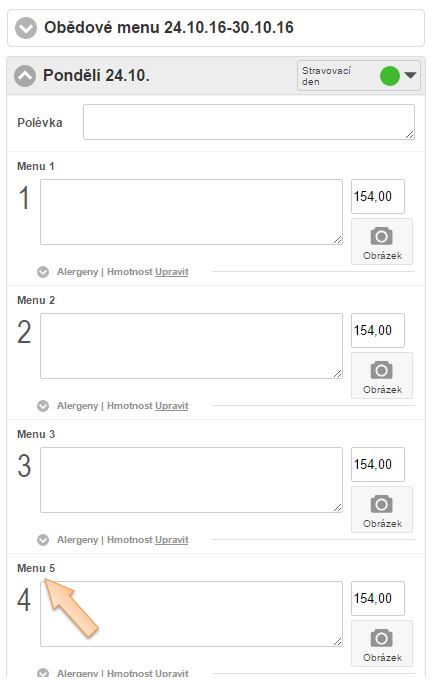The width and height of the screenshot is (439, 694).
Task: Focus the Menu 5 description text area
Action: [x=191, y=614]
